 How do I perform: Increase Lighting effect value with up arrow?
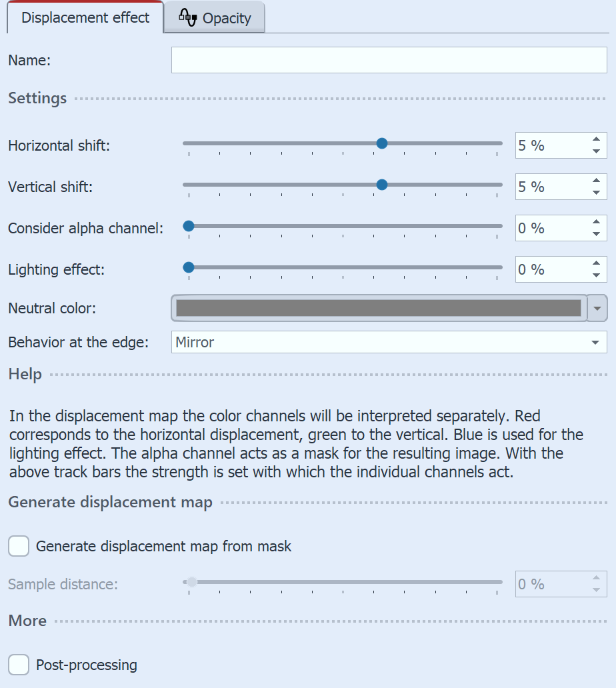point(596,263)
